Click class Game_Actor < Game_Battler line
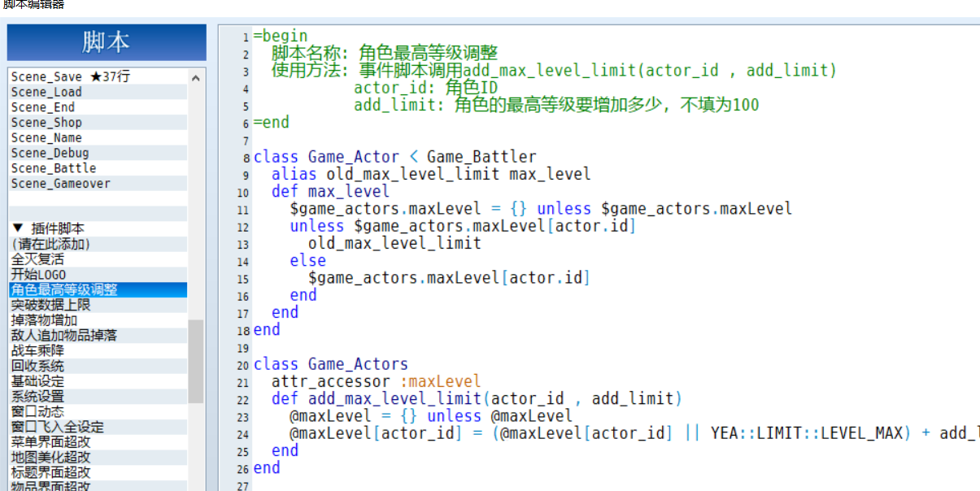 pyautogui.click(x=395, y=157)
